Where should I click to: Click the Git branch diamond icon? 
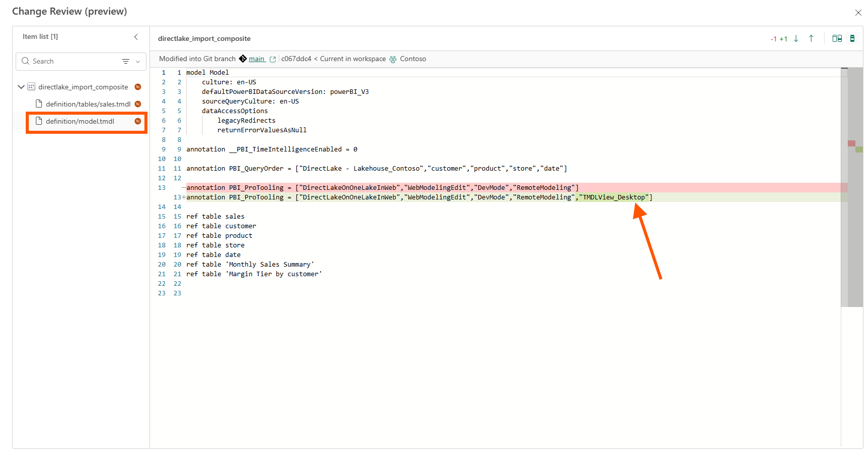[x=243, y=59]
